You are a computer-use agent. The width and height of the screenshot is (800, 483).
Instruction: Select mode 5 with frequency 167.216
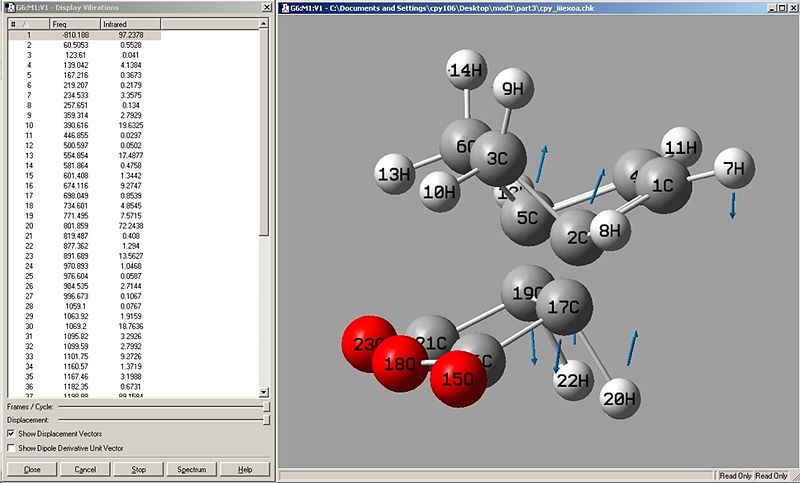point(84,75)
